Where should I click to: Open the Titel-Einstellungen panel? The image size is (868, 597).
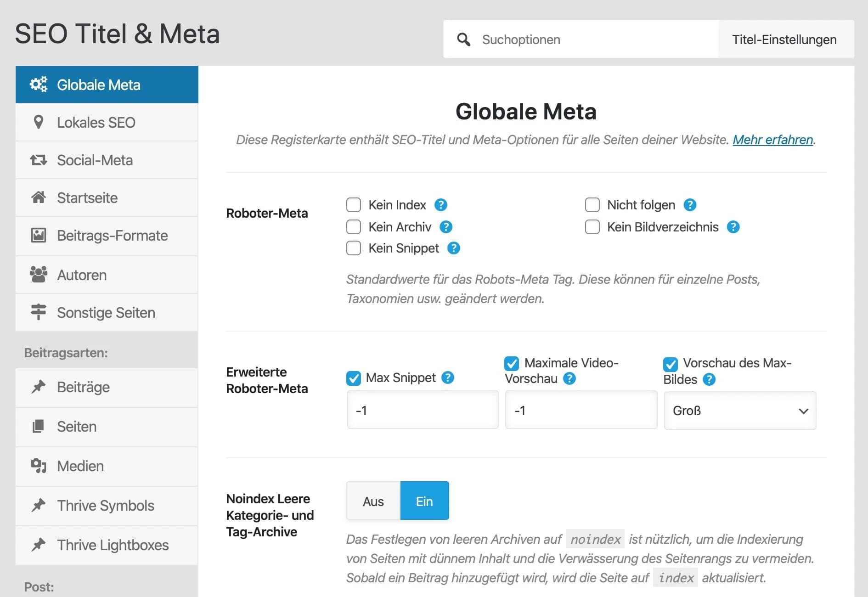785,39
